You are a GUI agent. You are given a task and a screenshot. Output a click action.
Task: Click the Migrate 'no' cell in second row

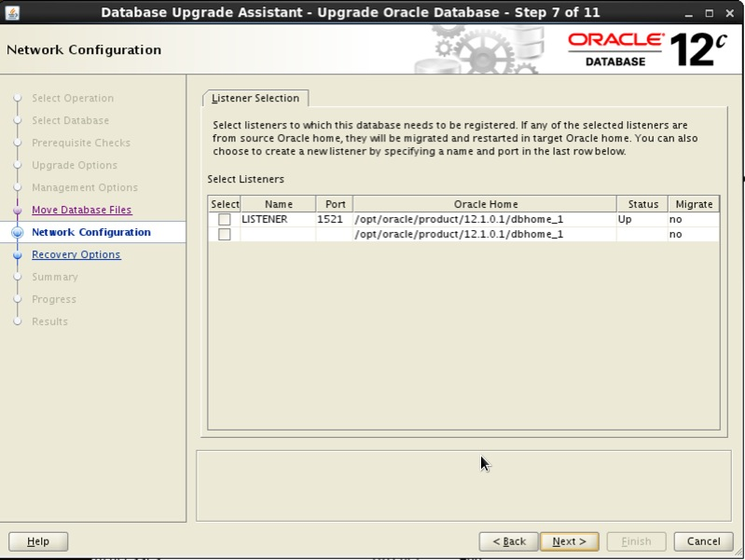tap(694, 234)
